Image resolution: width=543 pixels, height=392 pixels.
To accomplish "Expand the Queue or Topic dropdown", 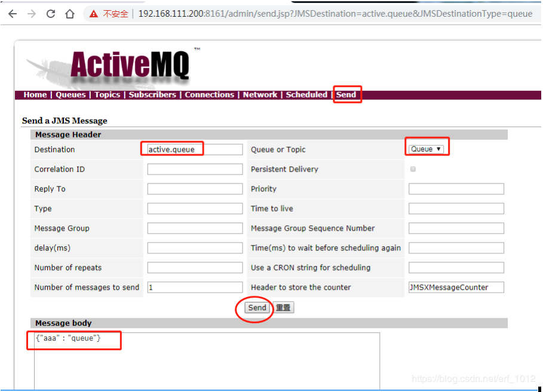I will pyautogui.click(x=426, y=149).
